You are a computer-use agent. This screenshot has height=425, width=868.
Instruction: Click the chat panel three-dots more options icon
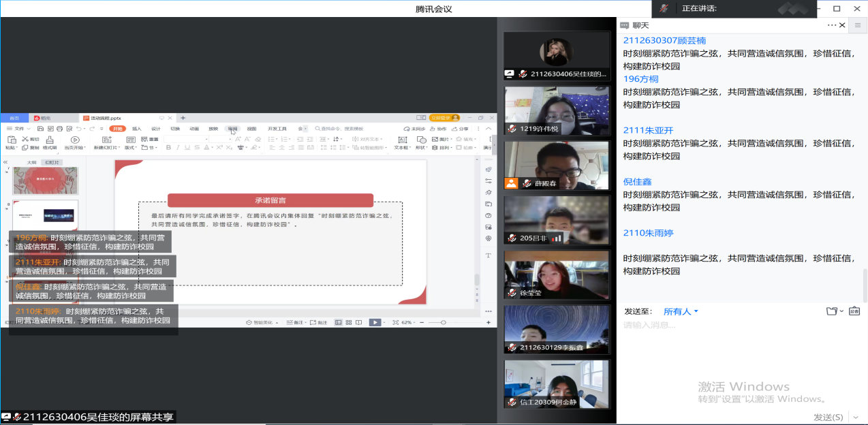click(832, 25)
